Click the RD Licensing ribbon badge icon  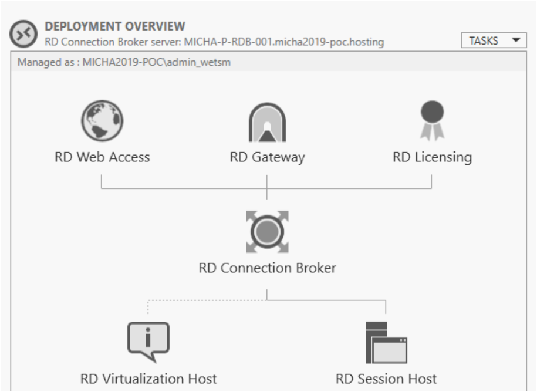pos(432,120)
